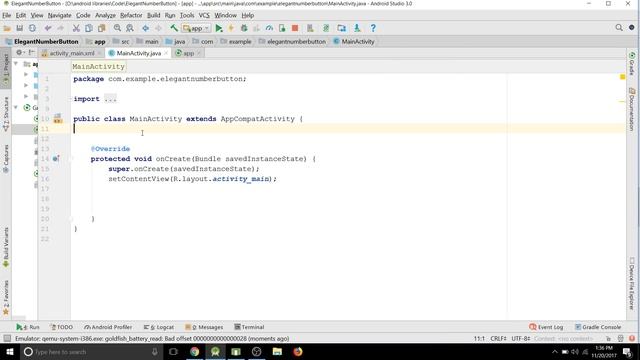Click ElegantNumberButton breadcrumb
The width and height of the screenshot is (640, 360).
(42, 41)
